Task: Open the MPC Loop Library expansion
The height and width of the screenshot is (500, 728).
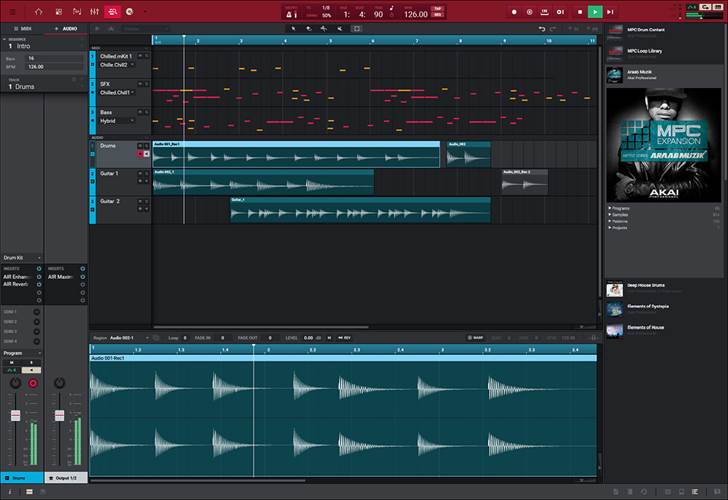Action: click(645, 51)
